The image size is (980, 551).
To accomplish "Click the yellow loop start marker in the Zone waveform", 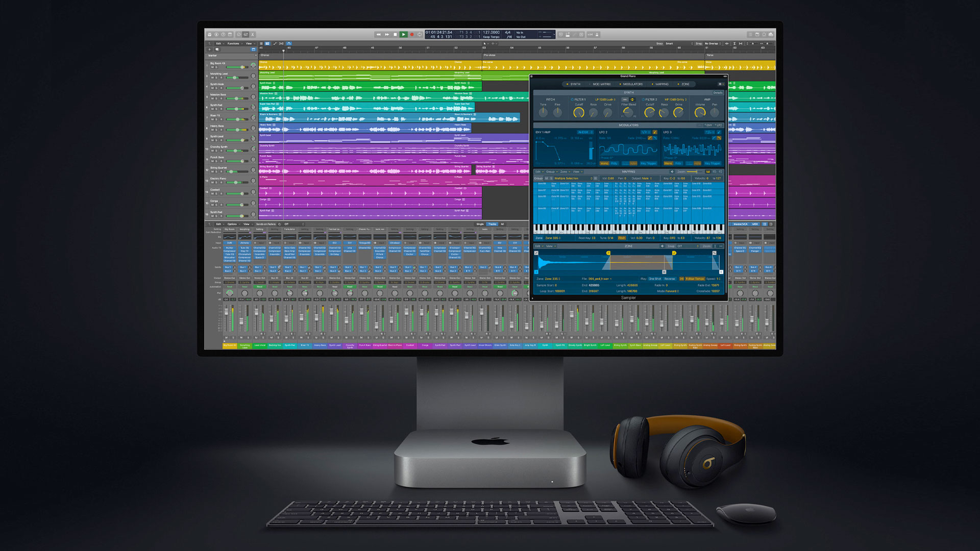I will pyautogui.click(x=608, y=253).
